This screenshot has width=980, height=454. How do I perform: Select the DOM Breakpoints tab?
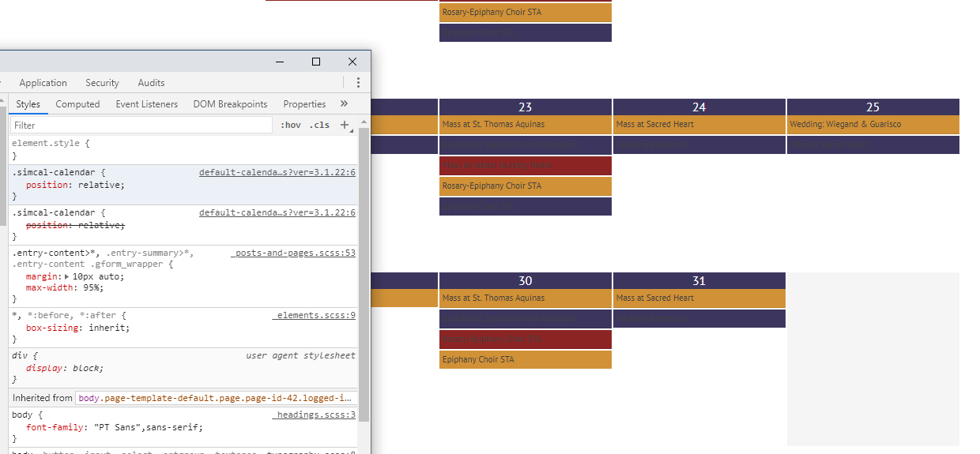coord(230,104)
